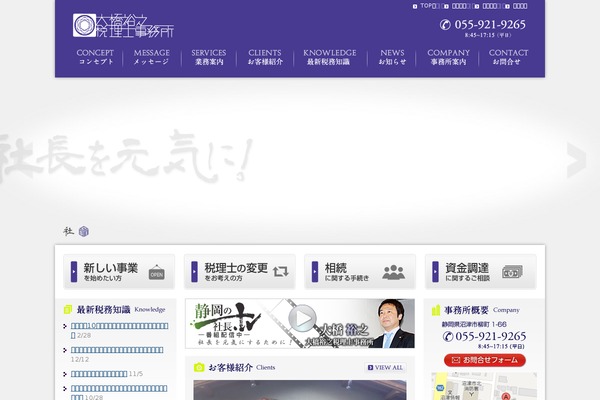600x400 pixels.
Task: Click the camera icon beside お客様紹介
Action: 199,367
